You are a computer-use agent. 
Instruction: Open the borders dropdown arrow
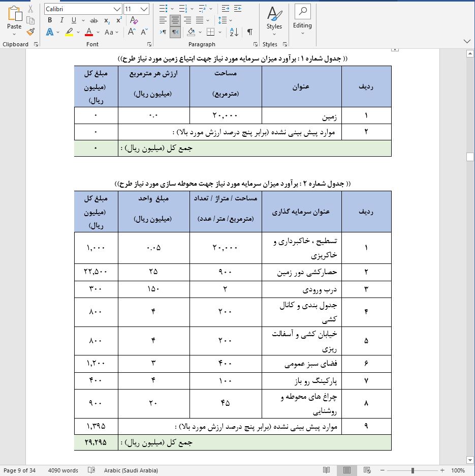220,32
